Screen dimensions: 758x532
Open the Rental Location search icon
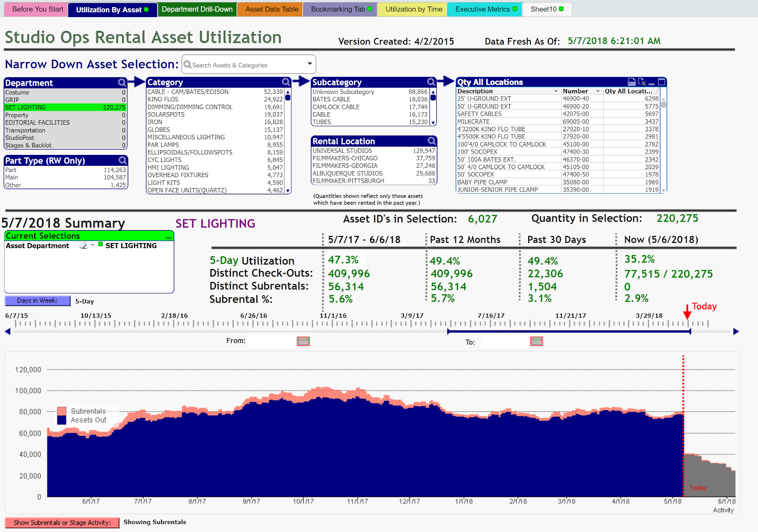coord(432,141)
